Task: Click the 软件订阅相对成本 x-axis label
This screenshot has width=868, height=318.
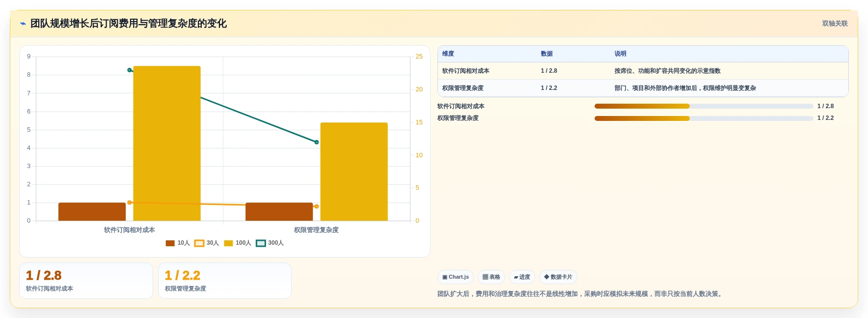Action: click(130, 230)
